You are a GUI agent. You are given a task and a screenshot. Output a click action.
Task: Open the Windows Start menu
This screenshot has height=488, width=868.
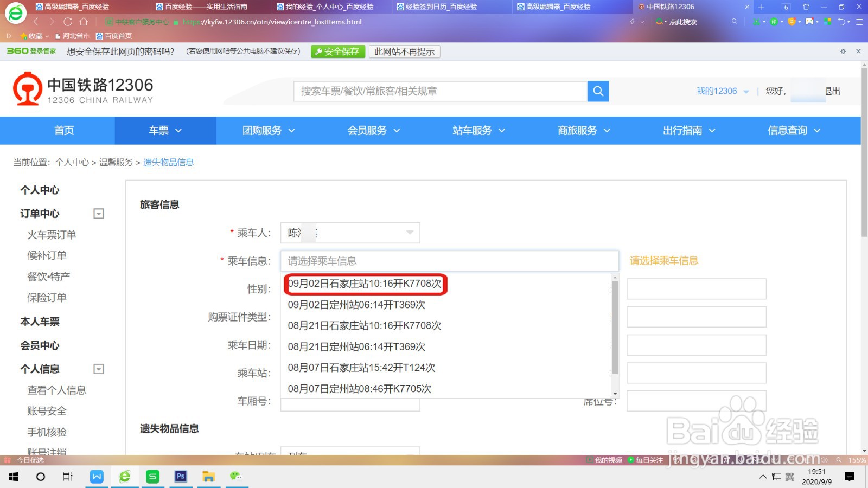(14, 477)
